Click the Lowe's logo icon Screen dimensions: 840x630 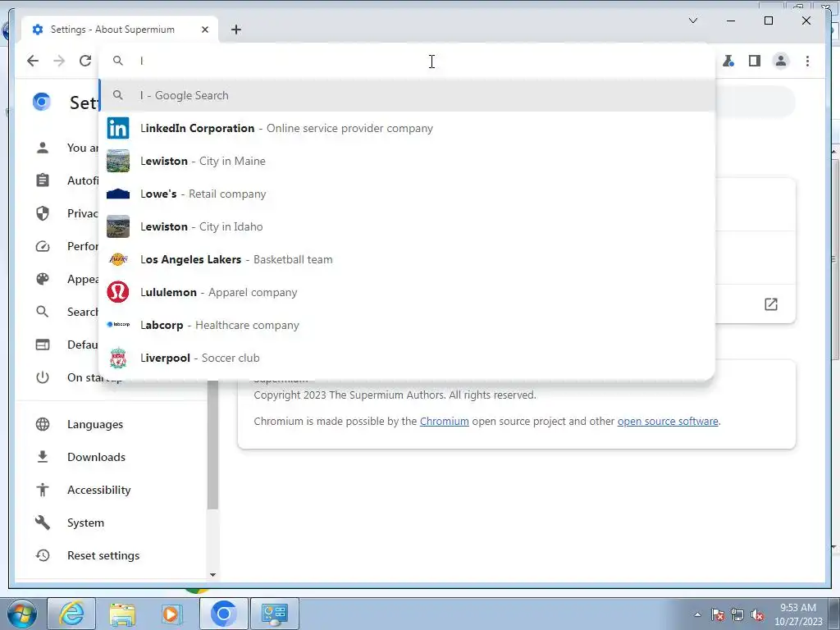pyautogui.click(x=118, y=194)
